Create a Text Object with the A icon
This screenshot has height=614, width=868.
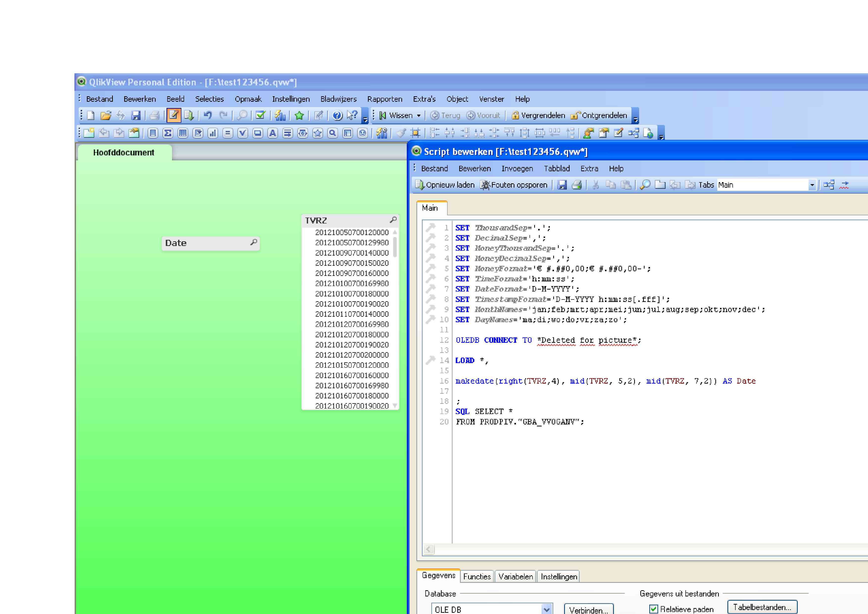point(273,133)
